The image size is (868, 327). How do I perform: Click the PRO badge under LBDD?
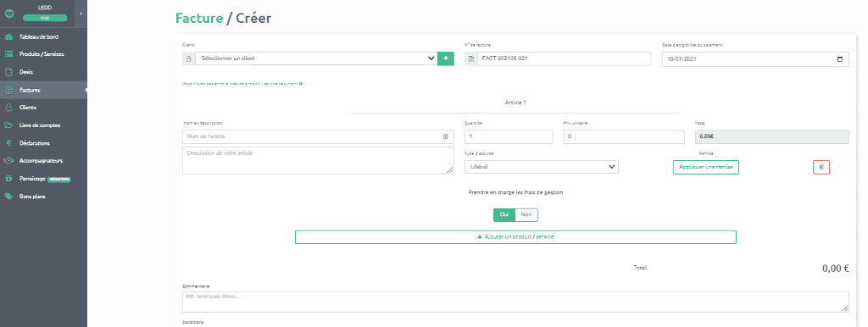coord(44,19)
